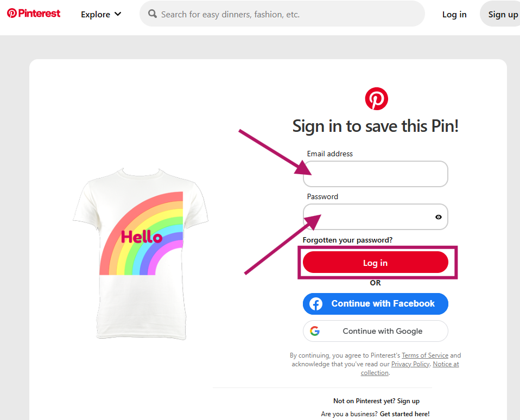Click the rainbow Hello t-shirt image

click(141, 252)
